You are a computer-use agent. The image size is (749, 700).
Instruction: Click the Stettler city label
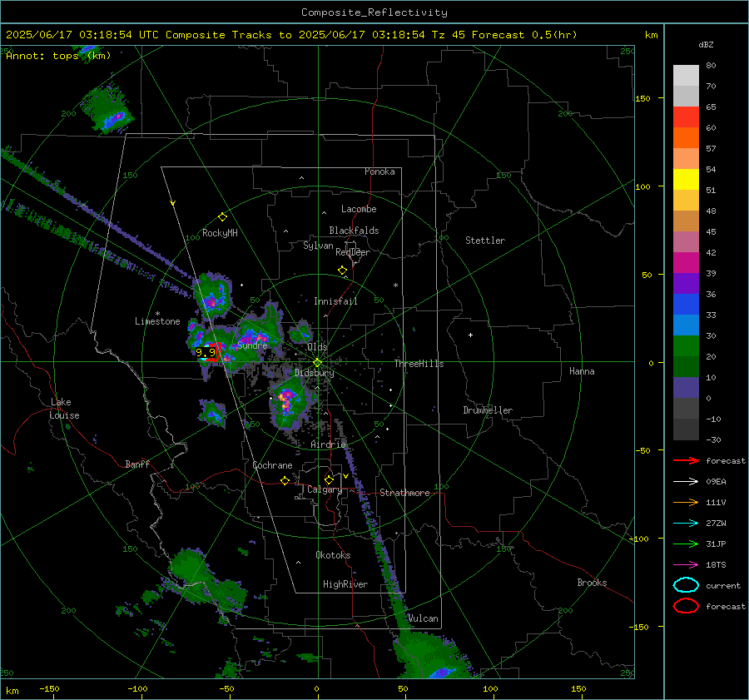[x=485, y=241]
